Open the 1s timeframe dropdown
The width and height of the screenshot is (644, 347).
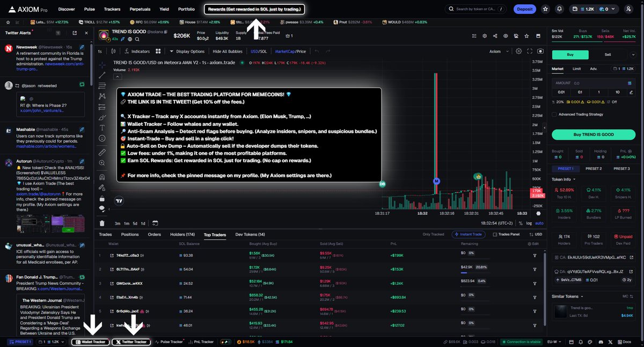[100, 51]
